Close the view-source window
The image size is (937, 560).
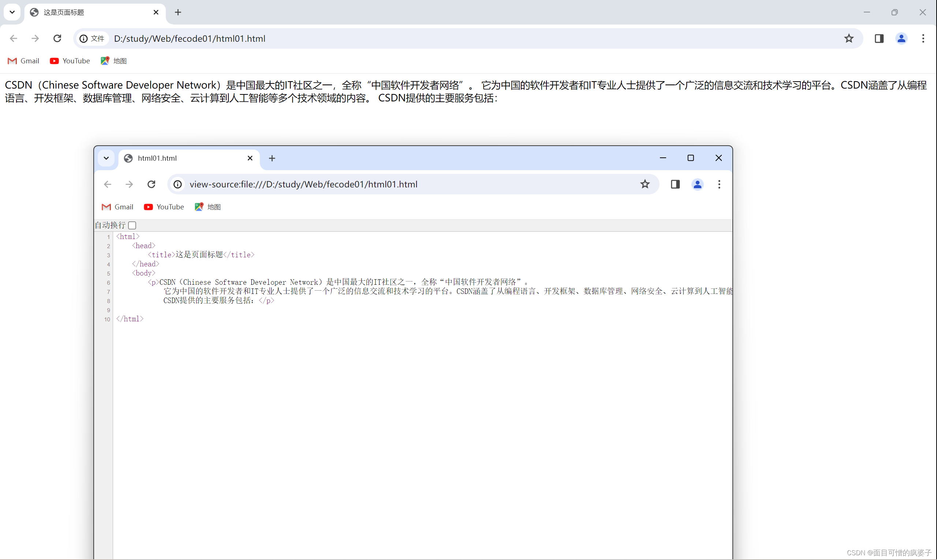(718, 158)
